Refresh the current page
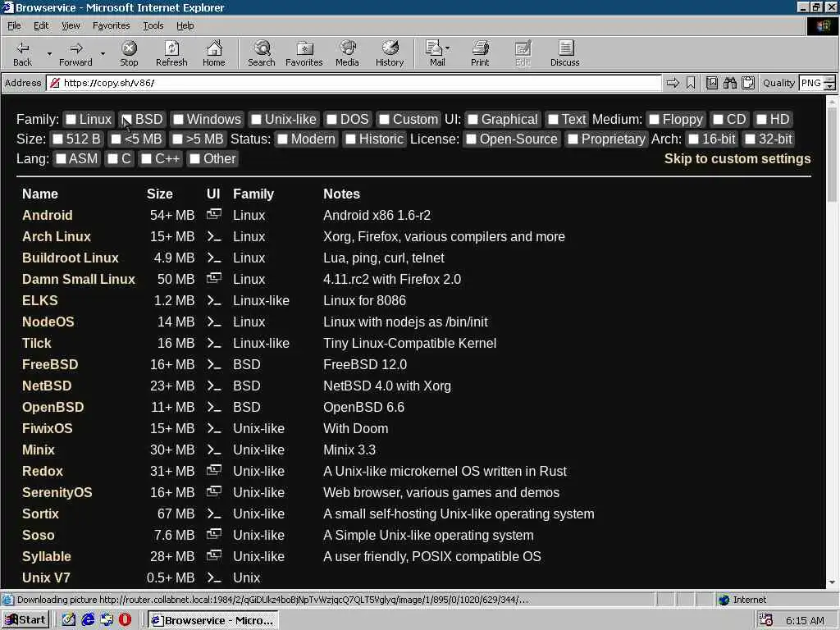 point(171,53)
